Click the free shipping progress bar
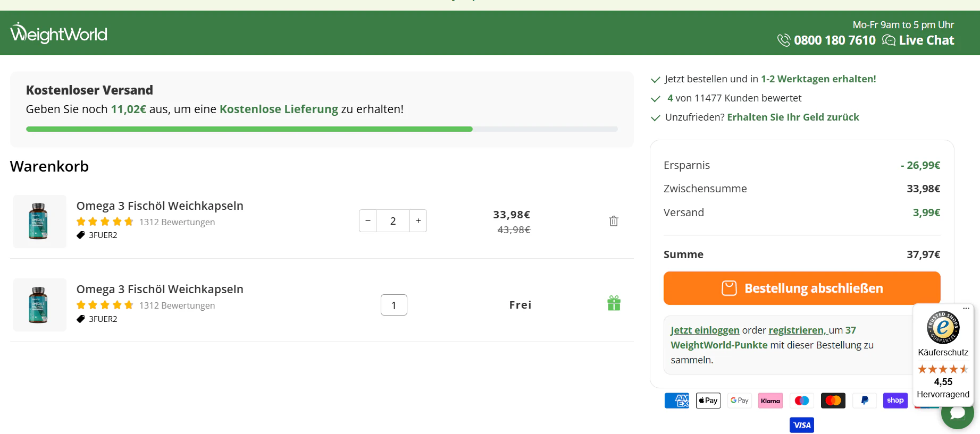 322,129
